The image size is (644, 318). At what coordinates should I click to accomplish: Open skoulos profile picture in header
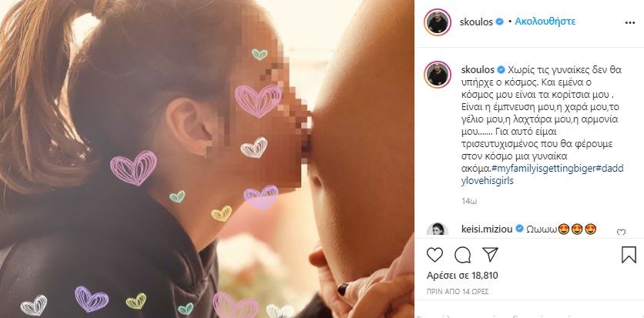(438, 22)
